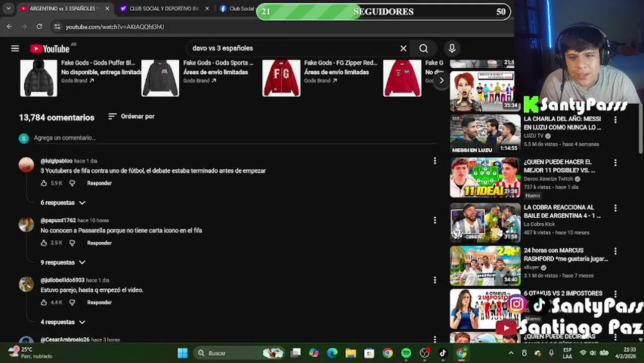Open avatar of @juliobellido6903
Viewport: 644px width, 363px height.
(x=26, y=284)
